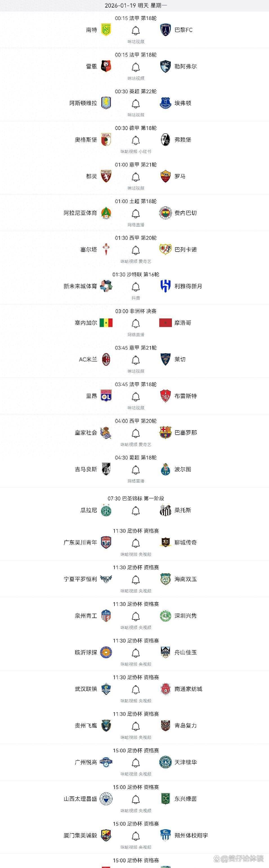The image size is (269, 868).
Task: Click the Porto team crest
Action: pyautogui.click(x=165, y=469)
